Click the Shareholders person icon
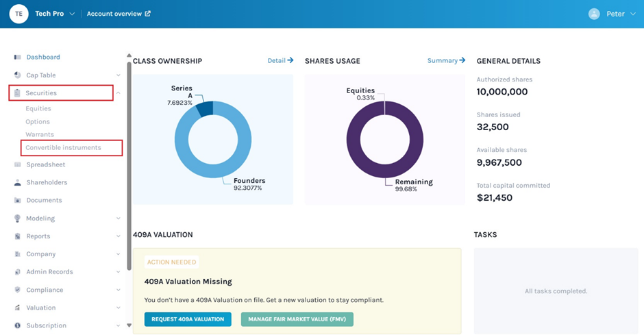Image resolution: width=644 pixels, height=335 pixels. tap(18, 183)
